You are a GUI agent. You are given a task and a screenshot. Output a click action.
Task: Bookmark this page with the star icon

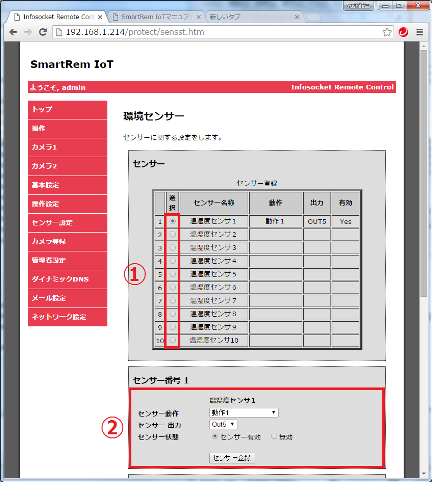(x=387, y=32)
